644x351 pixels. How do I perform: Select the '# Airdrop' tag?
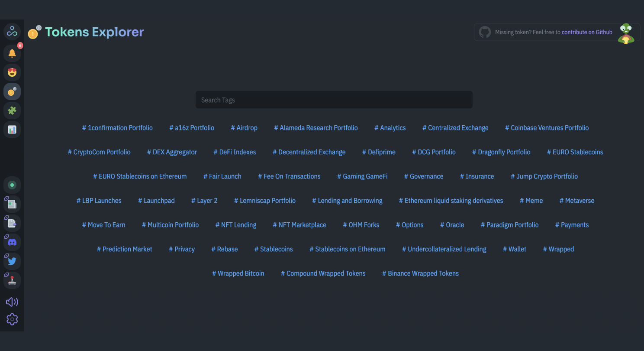(244, 128)
